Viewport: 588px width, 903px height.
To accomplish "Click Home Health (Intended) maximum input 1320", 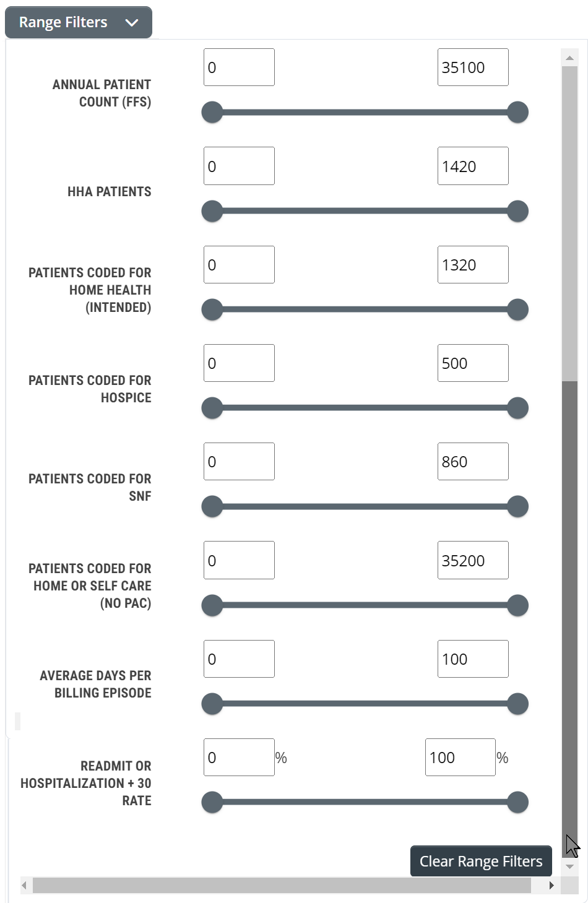I will click(472, 265).
